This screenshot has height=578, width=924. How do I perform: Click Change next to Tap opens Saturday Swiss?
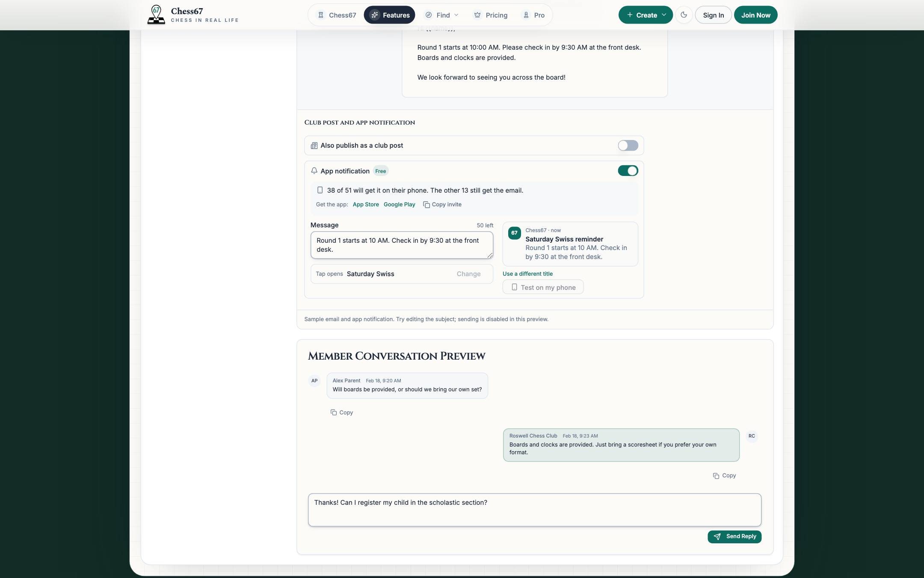coord(468,274)
